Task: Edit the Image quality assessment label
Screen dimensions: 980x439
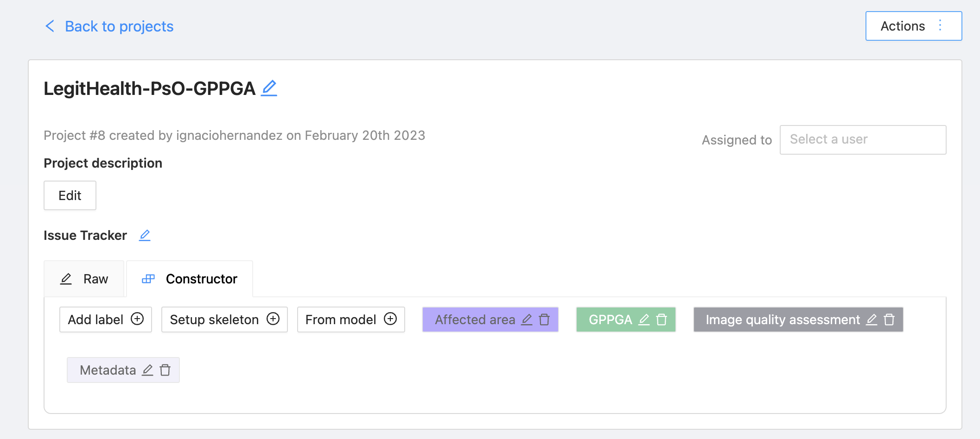Action: [x=872, y=320]
